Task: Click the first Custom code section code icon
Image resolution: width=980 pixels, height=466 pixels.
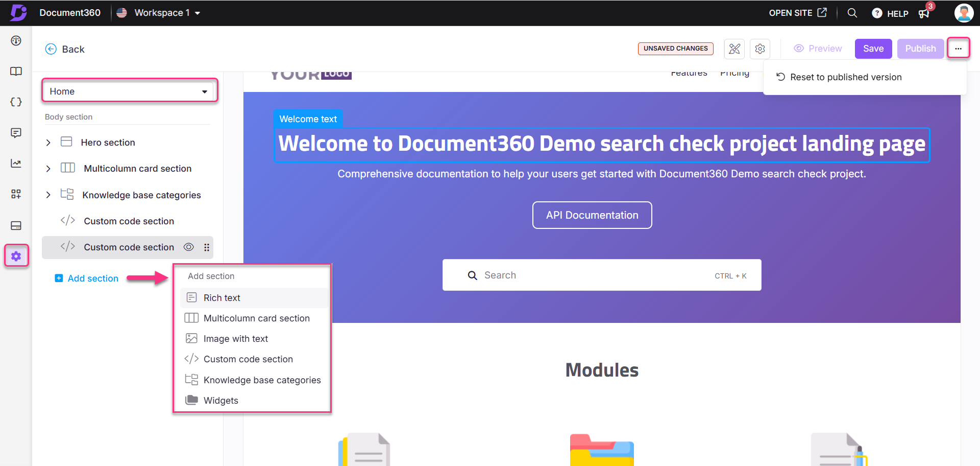Action: (68, 220)
